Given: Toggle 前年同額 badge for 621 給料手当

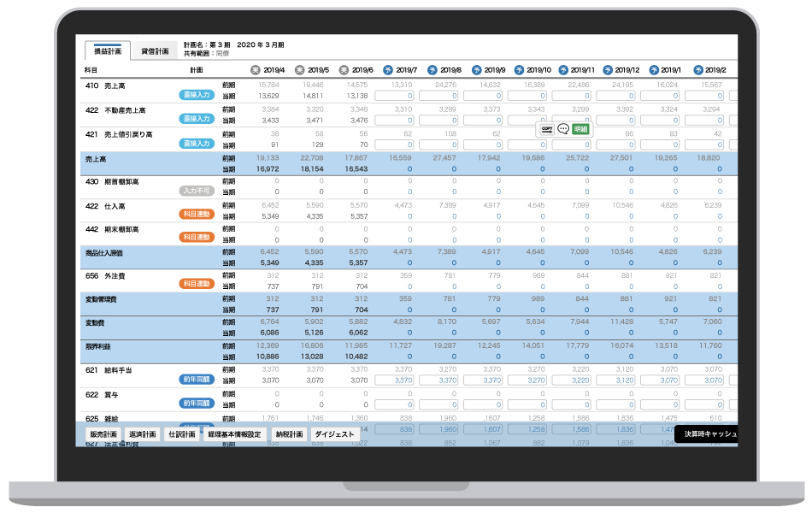Looking at the screenshot, I should [197, 379].
